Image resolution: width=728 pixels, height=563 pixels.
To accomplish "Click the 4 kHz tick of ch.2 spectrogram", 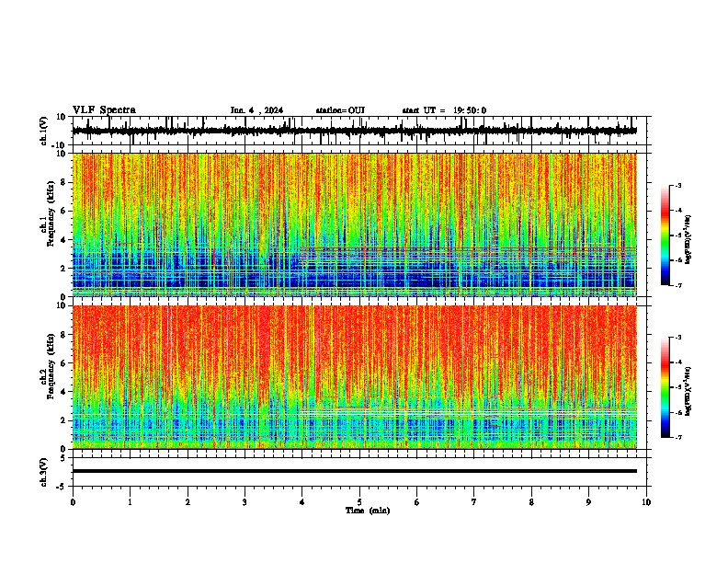I will point(63,392).
